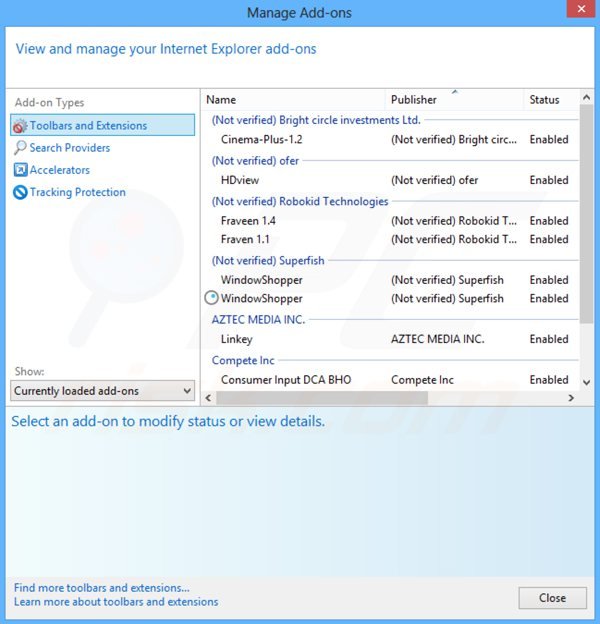Click the Close button

click(x=552, y=598)
